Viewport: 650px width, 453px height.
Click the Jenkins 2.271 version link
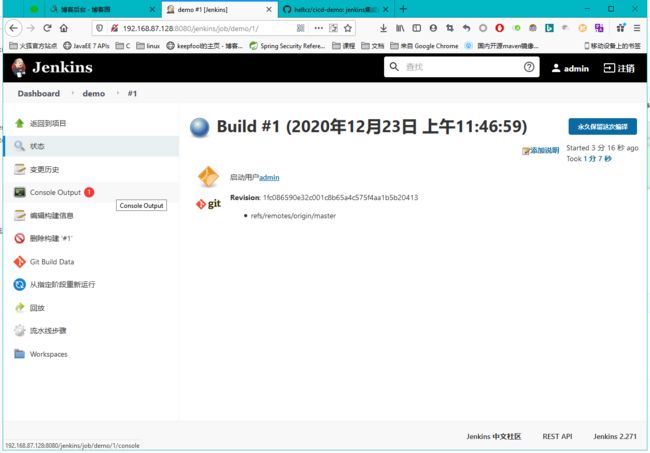pos(615,436)
